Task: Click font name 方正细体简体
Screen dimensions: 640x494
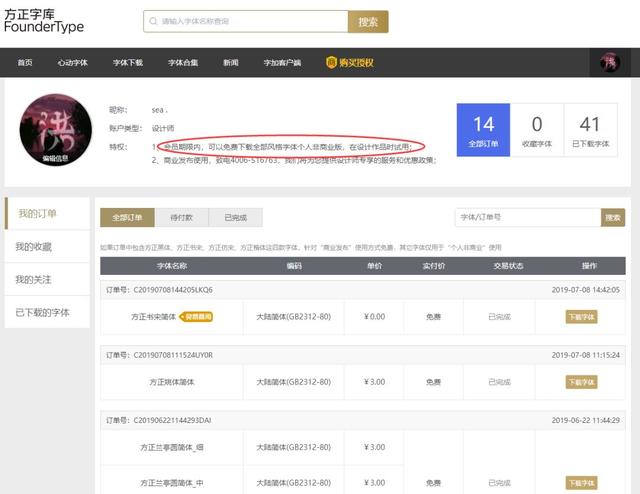Action: pyautogui.click(x=172, y=382)
